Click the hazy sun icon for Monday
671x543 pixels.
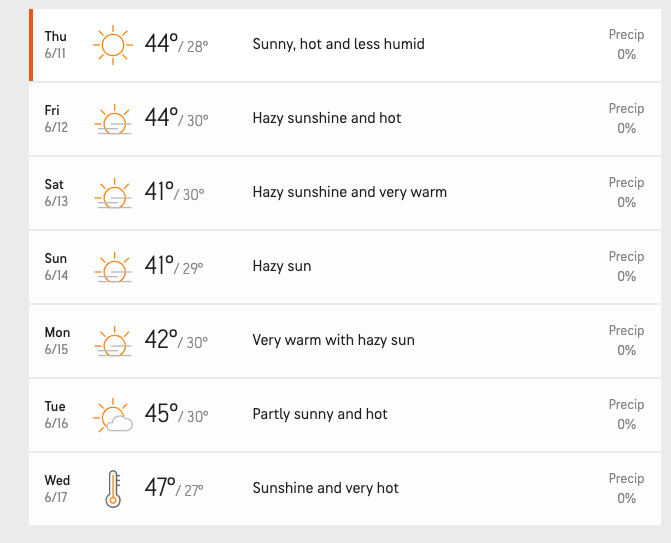(113, 341)
